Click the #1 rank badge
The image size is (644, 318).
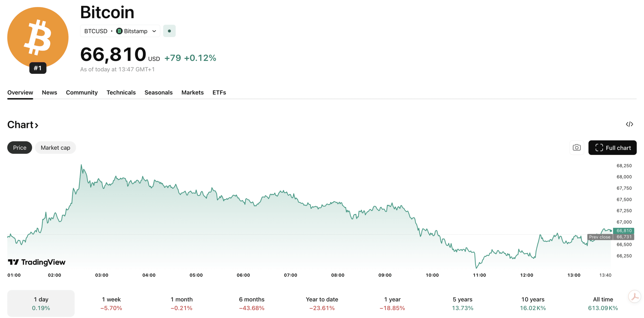click(x=38, y=68)
